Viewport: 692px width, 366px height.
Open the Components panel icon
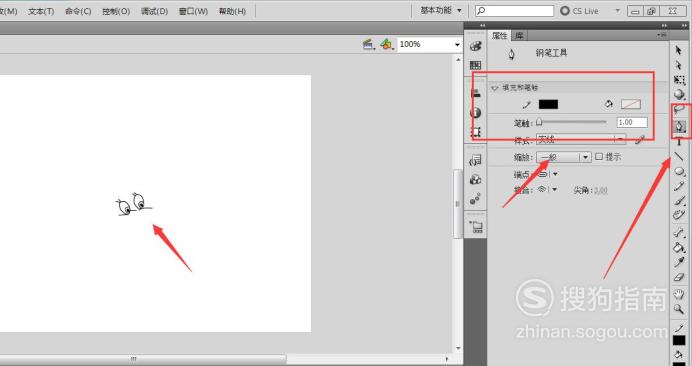click(475, 179)
